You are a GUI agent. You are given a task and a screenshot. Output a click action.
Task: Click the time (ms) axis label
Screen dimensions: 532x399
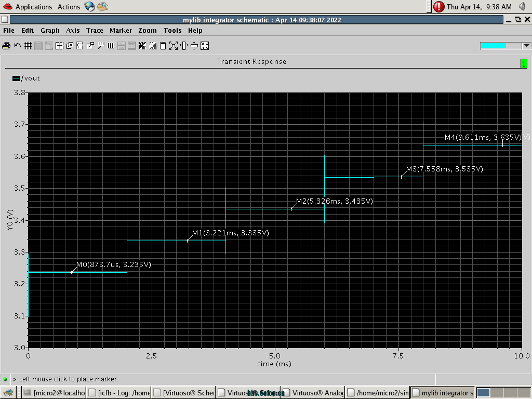pyautogui.click(x=274, y=364)
